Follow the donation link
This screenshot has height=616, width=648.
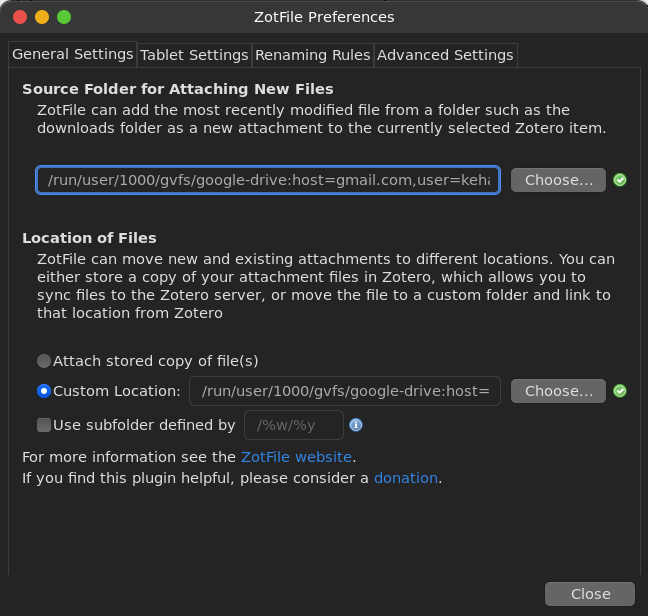[x=405, y=478]
